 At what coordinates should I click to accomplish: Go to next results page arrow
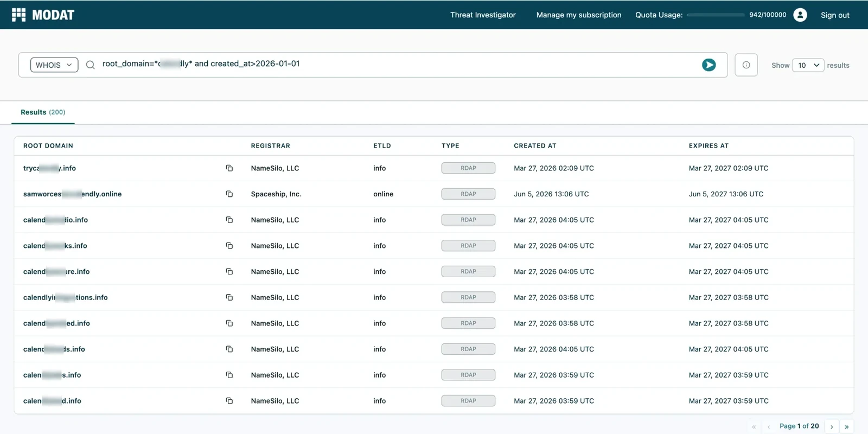(x=831, y=426)
